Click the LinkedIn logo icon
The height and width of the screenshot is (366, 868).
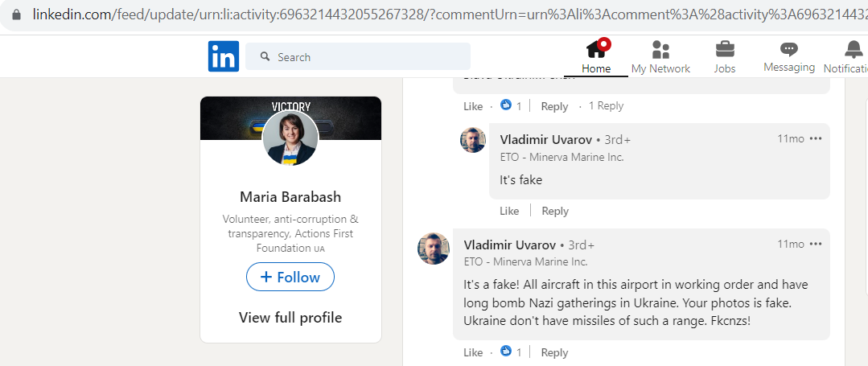tap(224, 56)
